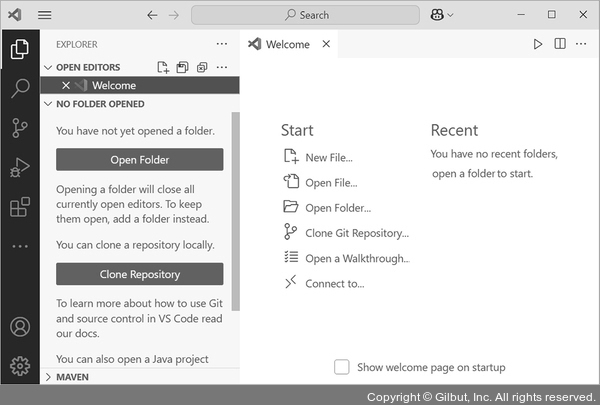Click the Clone Git Repository link

(x=356, y=233)
